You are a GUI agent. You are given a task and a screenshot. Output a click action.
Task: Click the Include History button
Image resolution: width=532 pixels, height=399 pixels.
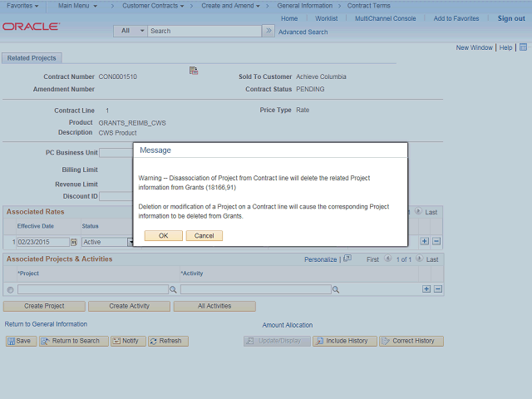345,341
